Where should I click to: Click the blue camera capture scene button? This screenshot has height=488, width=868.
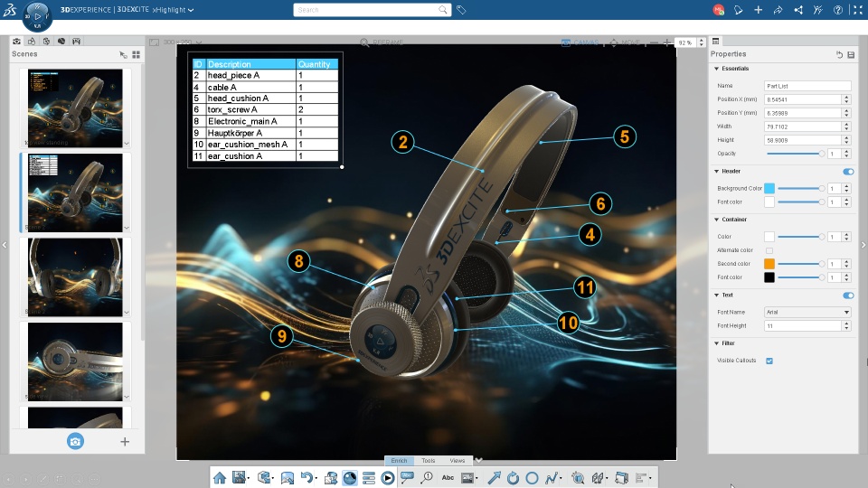point(75,442)
